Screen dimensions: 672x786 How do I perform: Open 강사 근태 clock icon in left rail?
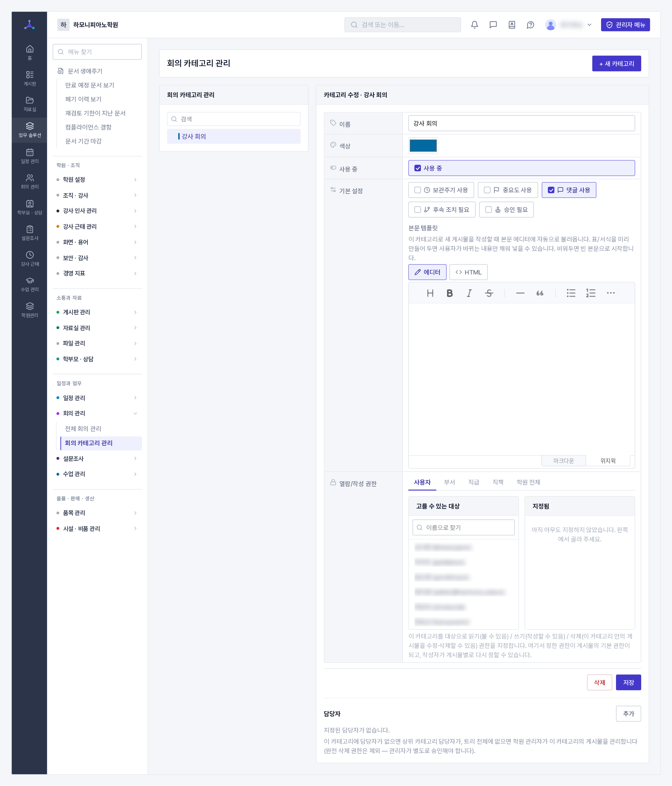click(x=30, y=258)
